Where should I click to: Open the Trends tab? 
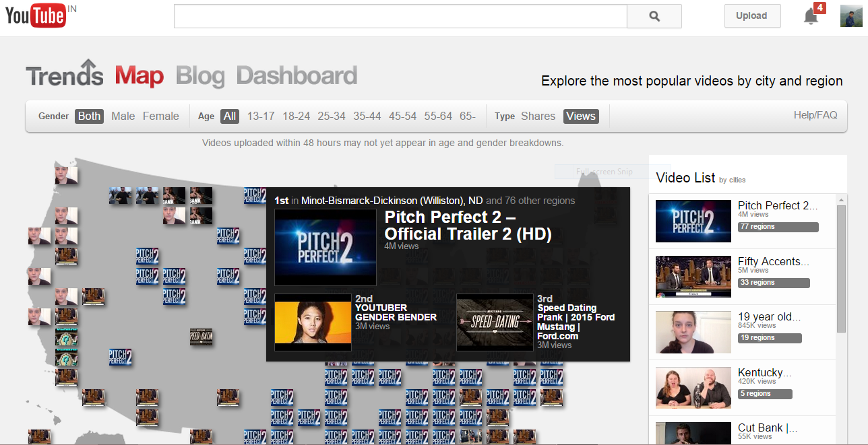[65, 74]
